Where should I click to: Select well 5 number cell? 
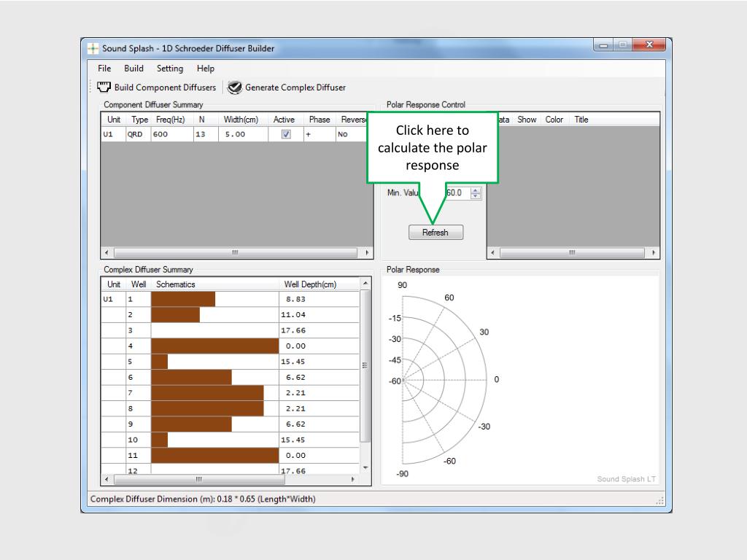point(138,362)
